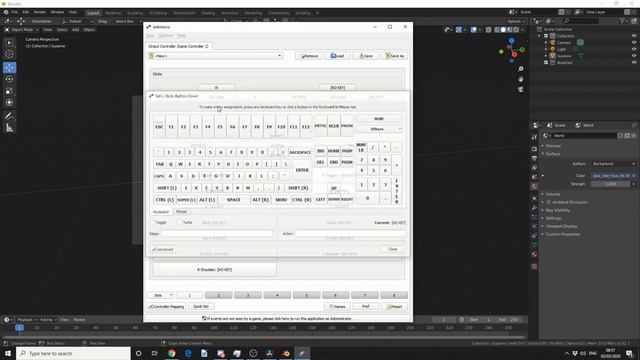Open the Output properties tab icon

pos(534,158)
